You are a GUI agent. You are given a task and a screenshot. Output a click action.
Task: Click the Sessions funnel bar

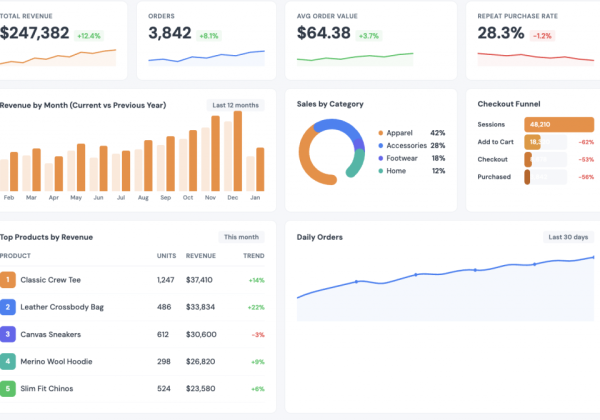[546, 124]
